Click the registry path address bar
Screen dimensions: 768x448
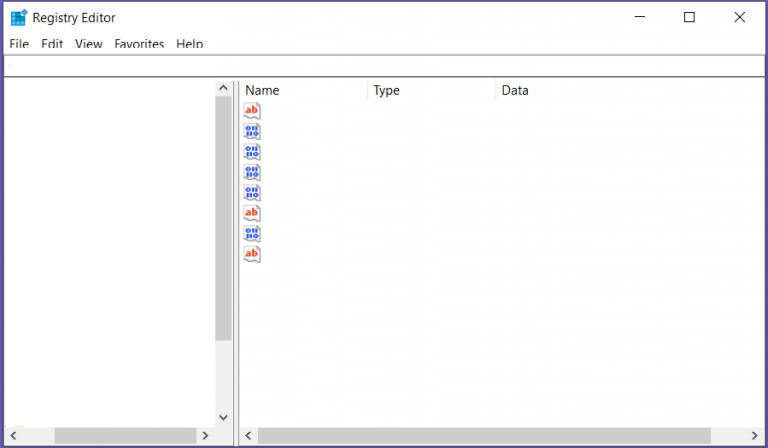click(384, 67)
